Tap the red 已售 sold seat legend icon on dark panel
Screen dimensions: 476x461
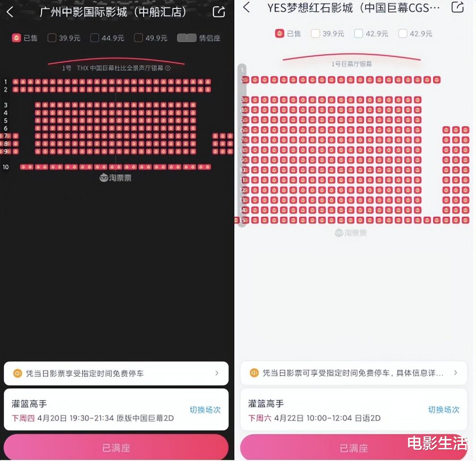point(16,38)
